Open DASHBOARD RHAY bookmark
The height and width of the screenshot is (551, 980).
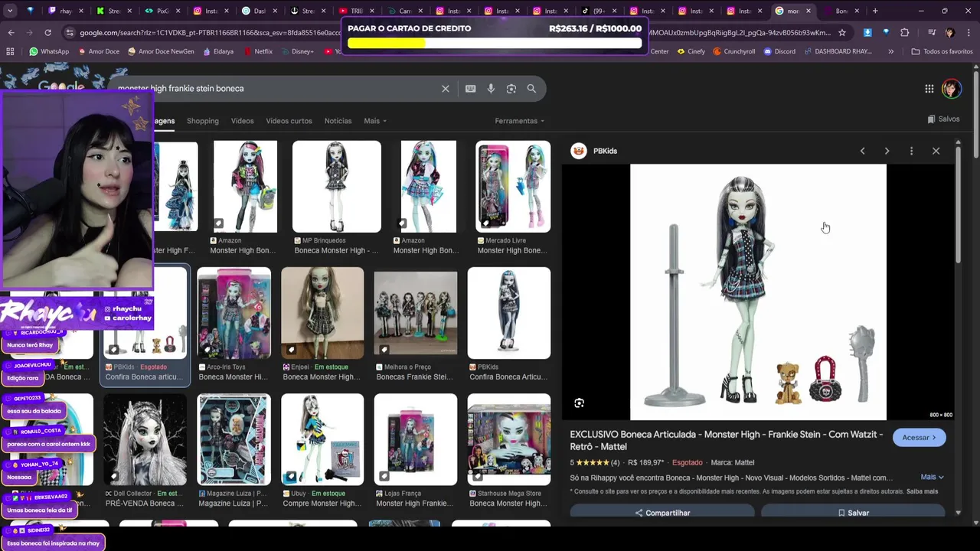840,51
